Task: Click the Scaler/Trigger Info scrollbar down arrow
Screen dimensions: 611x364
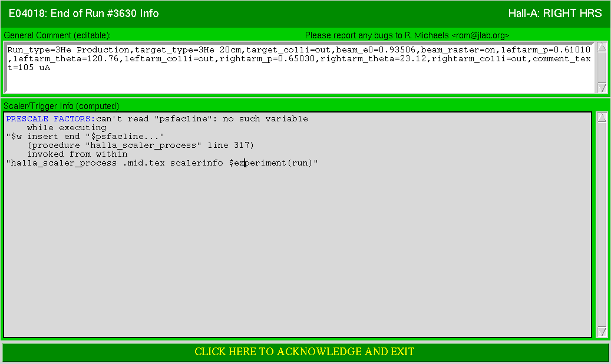Action: (602, 332)
